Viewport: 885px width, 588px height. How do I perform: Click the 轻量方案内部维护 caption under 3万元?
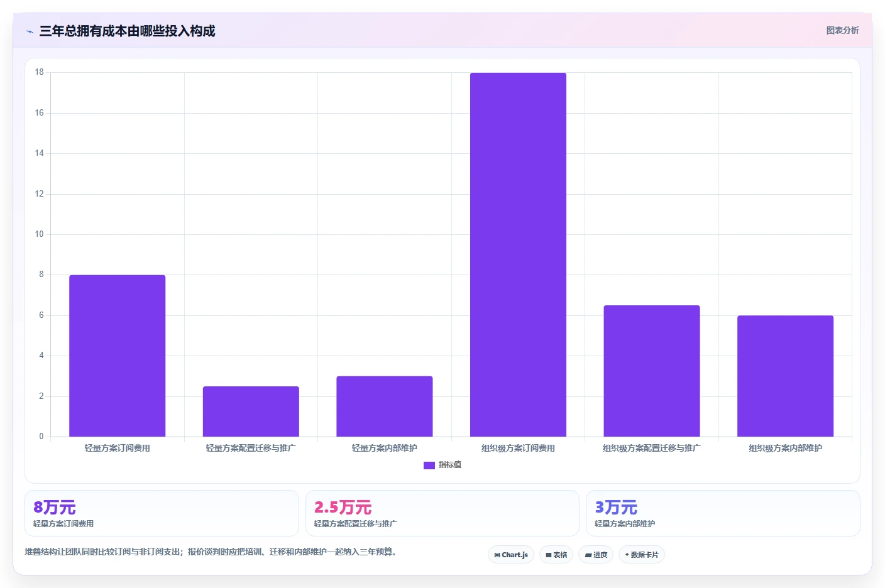pyautogui.click(x=625, y=523)
